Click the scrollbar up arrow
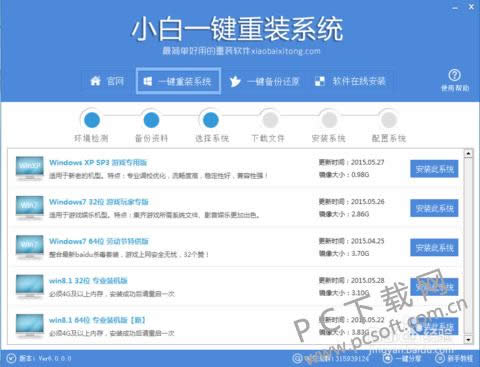480x367 pixels. [468, 153]
